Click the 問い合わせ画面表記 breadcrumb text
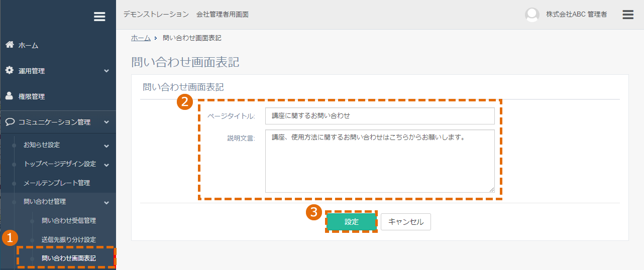This screenshot has width=644, height=270. (x=192, y=38)
